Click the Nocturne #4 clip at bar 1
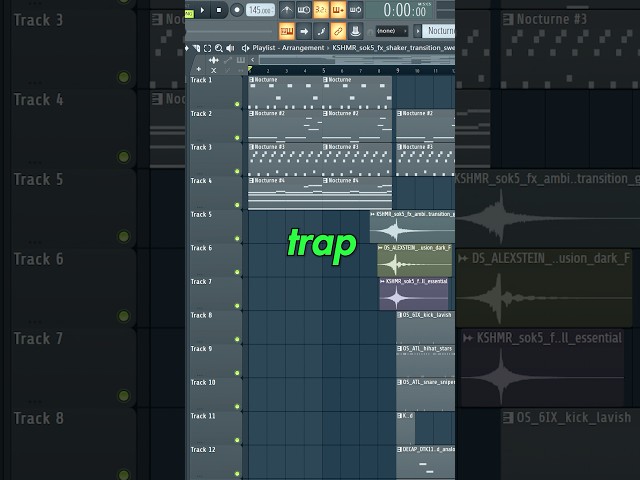This screenshot has height=480, width=640. pyautogui.click(x=285, y=193)
